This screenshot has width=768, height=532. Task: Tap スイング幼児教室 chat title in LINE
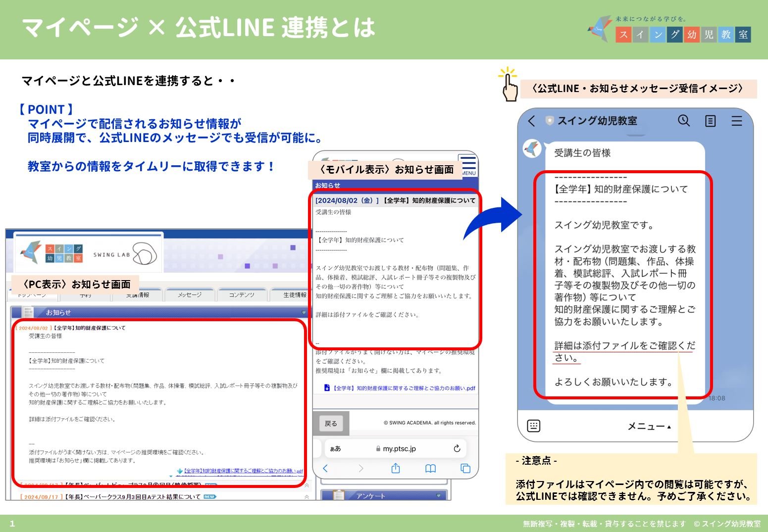[597, 121]
